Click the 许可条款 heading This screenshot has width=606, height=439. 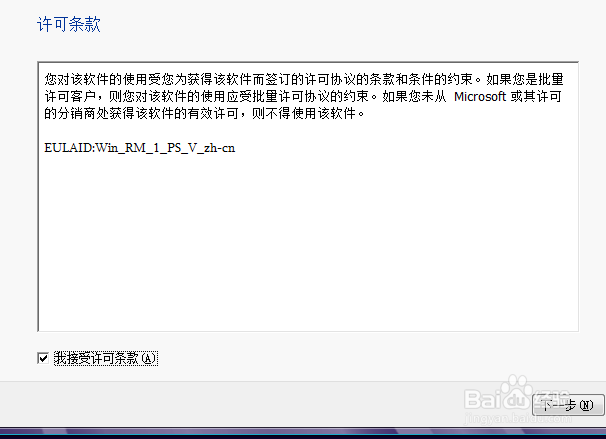[69, 24]
